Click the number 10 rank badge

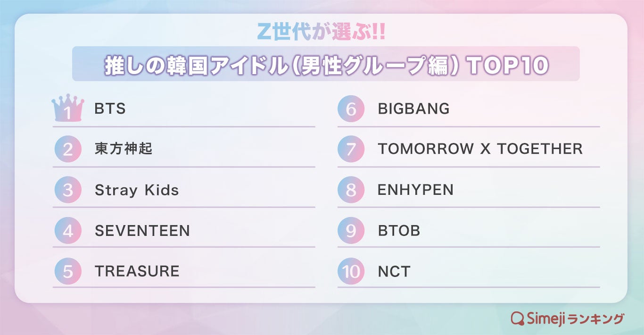click(351, 271)
